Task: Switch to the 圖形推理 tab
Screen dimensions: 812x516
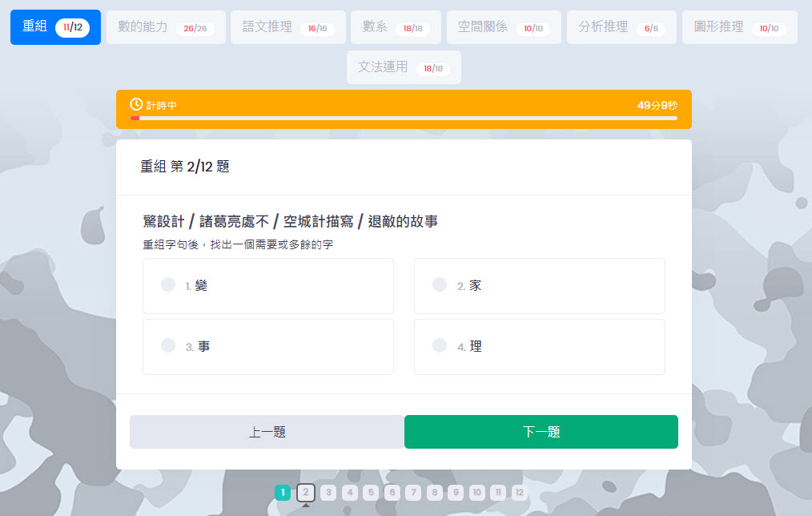Action: [x=739, y=27]
